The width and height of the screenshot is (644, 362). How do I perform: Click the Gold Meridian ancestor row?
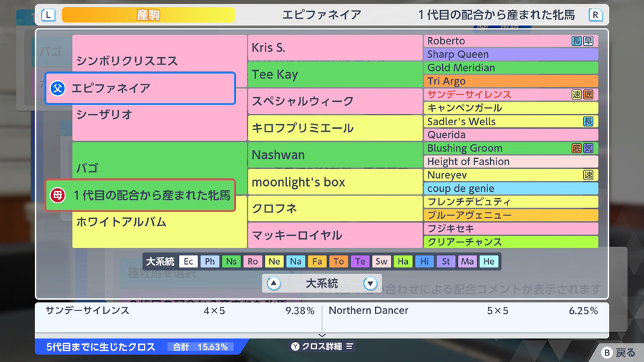tap(511, 68)
